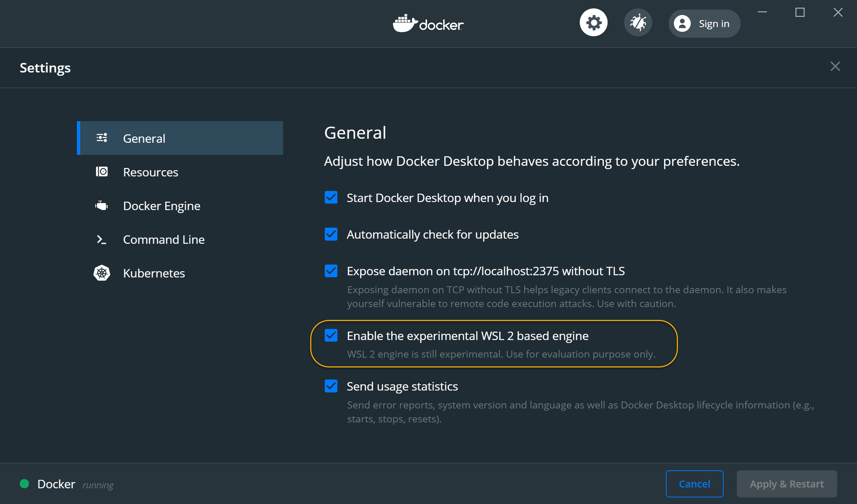Click the Docker Engine icon in sidebar
Screen dimensions: 857x504
click(x=102, y=206)
